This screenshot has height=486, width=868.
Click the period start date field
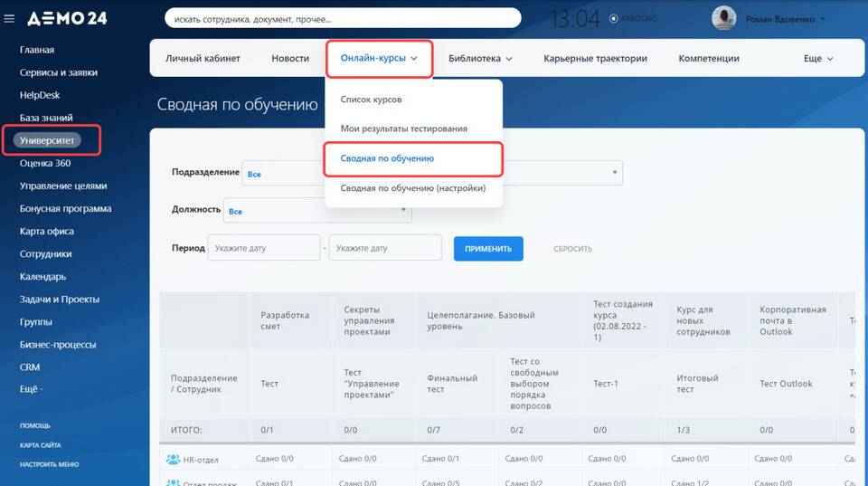263,249
